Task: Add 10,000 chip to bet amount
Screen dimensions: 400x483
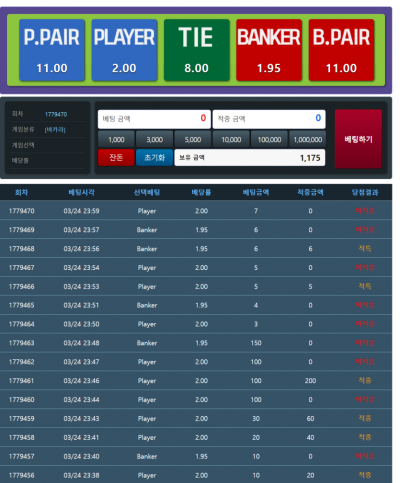Action: tap(231, 139)
